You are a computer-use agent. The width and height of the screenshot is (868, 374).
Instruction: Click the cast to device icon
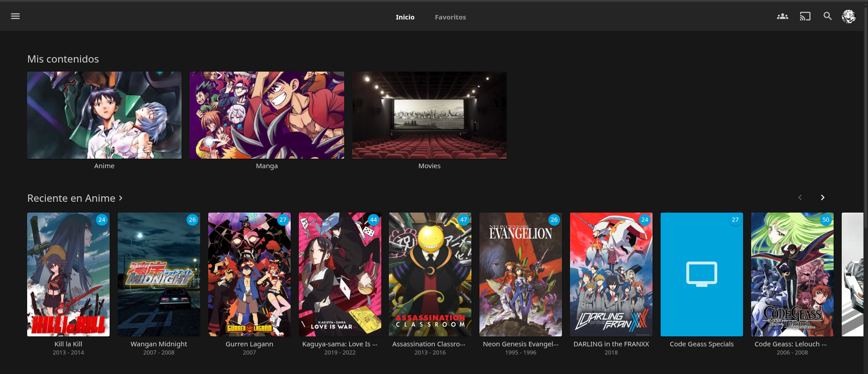(x=805, y=16)
